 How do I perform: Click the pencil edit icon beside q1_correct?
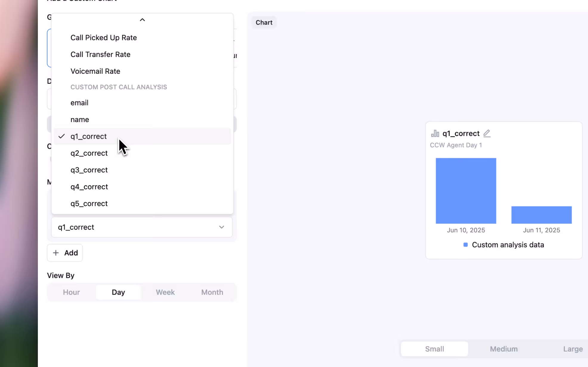487,133
